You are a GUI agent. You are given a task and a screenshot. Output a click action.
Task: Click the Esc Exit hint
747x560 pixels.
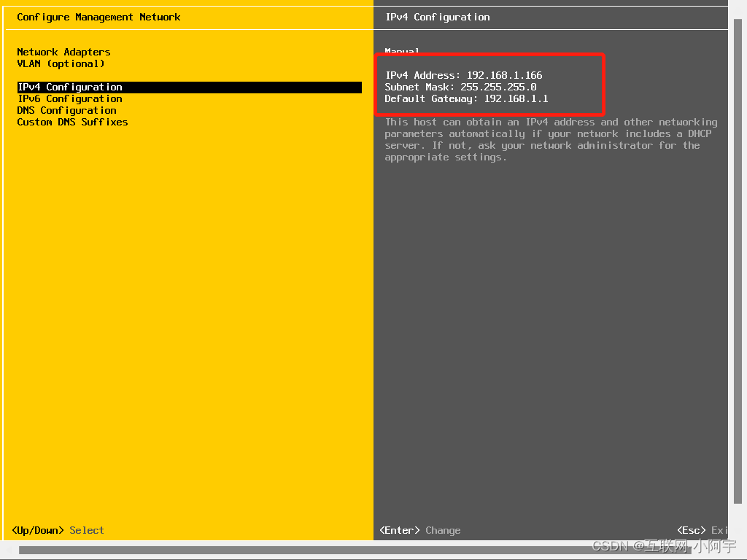[x=703, y=531]
